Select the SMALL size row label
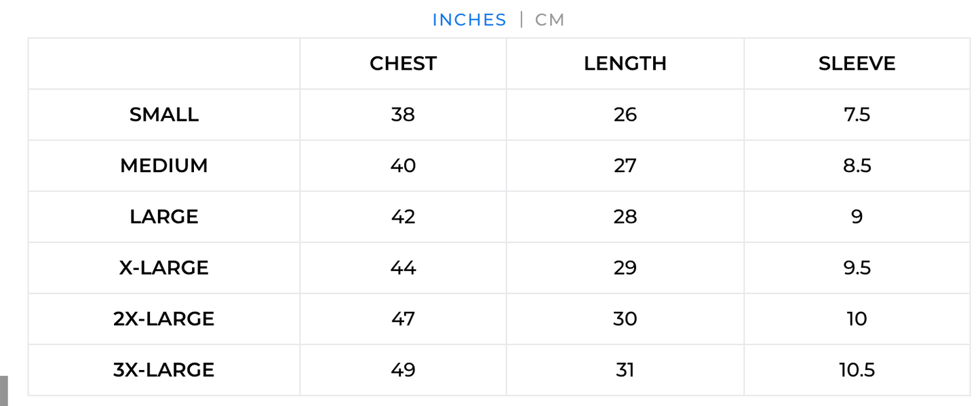 164,115
